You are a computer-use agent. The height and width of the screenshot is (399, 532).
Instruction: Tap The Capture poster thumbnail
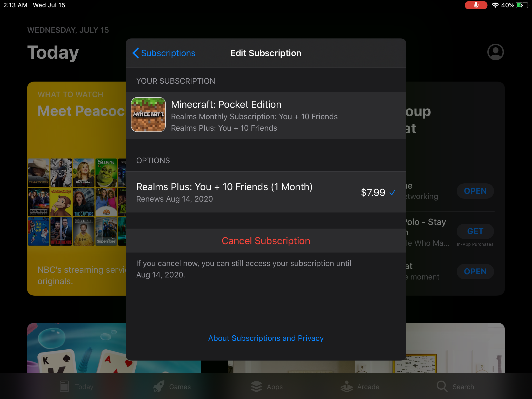84,202
